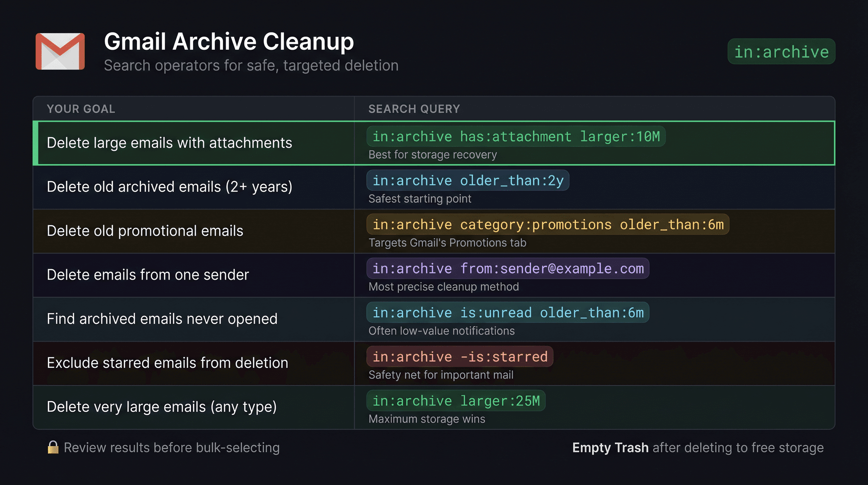Click the has:attachment larger:10M query pill
Viewport: 868px width, 485px height.
point(515,137)
